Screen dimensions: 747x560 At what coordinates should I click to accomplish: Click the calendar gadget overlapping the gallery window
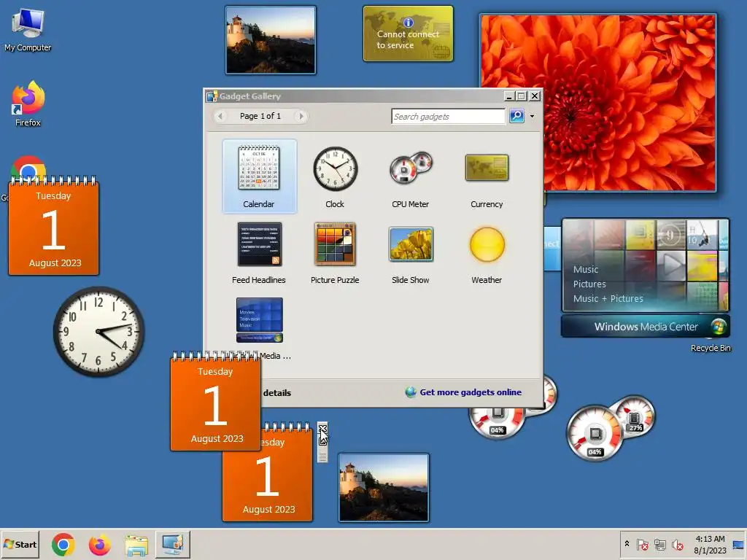coord(215,402)
